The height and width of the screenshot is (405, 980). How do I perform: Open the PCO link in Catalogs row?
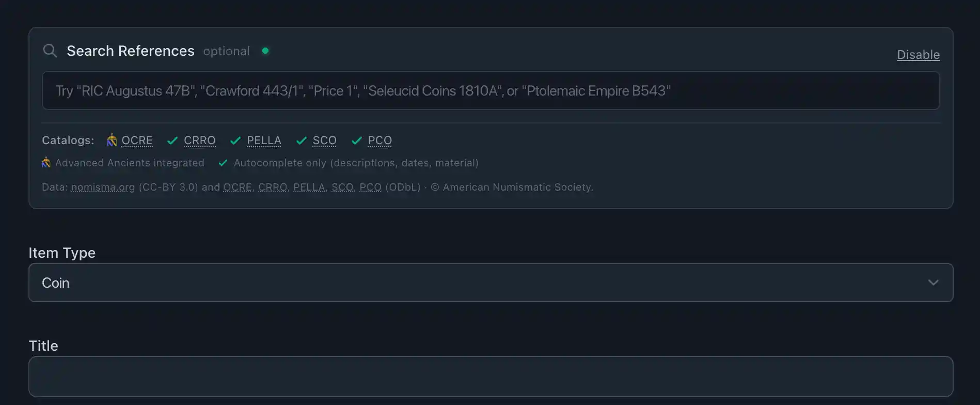(380, 141)
